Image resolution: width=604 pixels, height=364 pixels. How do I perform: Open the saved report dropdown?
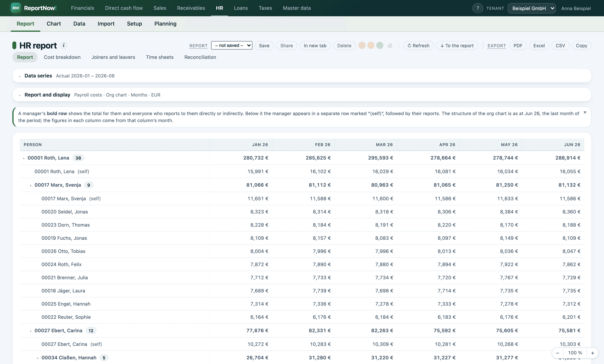[x=232, y=45]
